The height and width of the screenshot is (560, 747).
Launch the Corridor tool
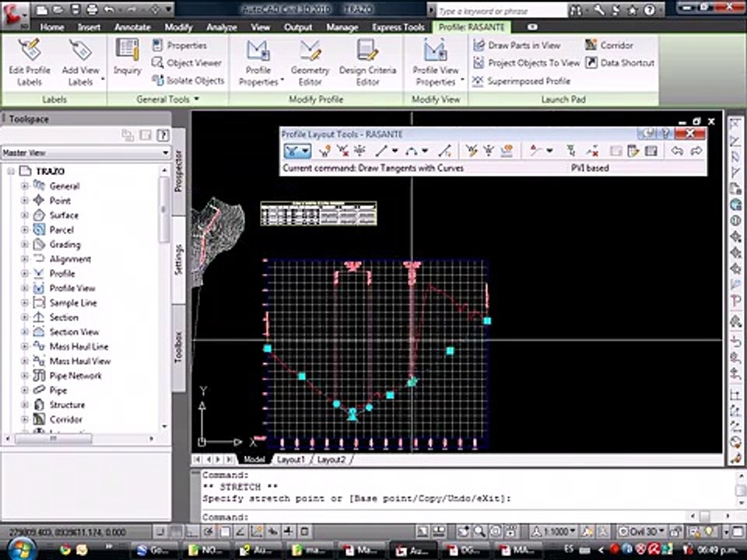click(x=609, y=45)
